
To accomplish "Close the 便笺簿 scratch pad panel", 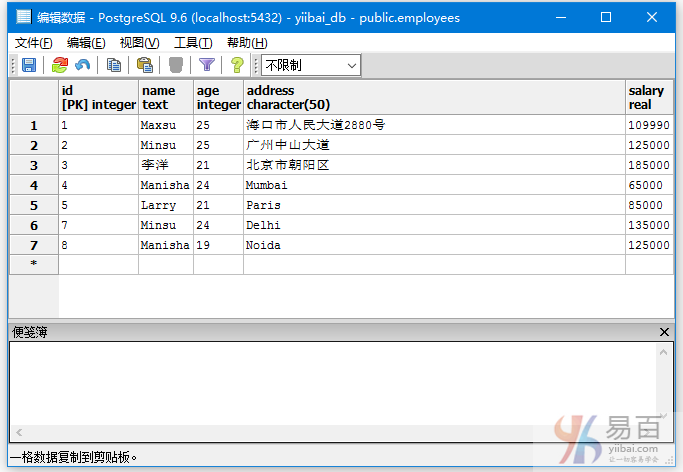I will [665, 332].
